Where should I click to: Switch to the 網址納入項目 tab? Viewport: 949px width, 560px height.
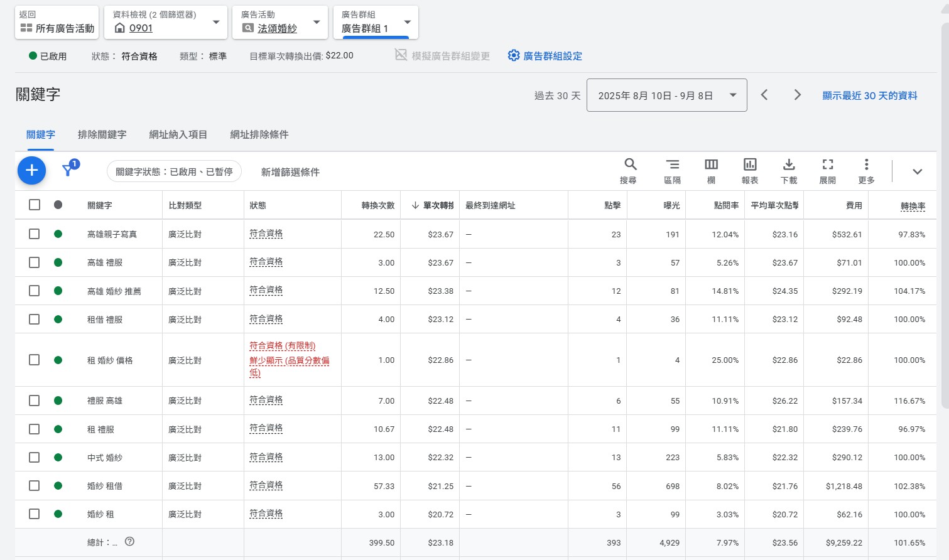coord(178,134)
